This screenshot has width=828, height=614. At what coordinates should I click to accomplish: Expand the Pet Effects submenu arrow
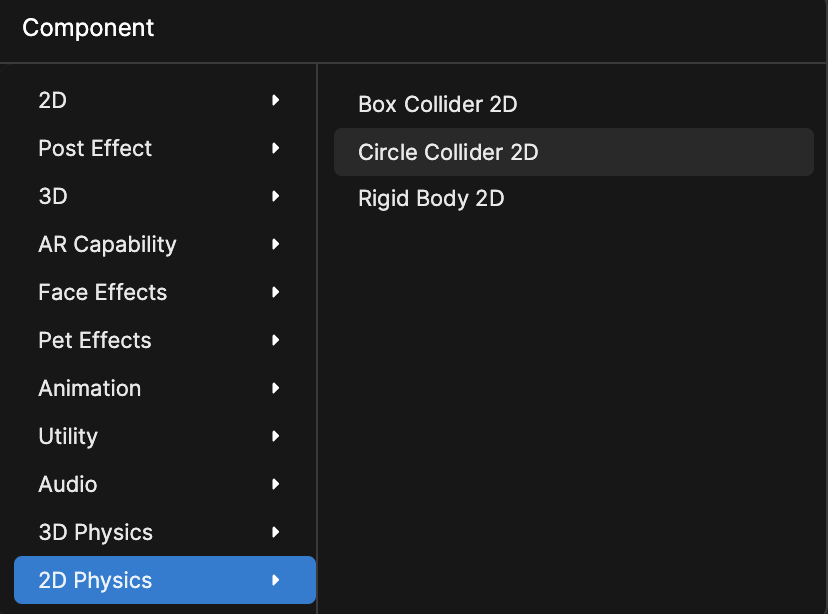point(276,340)
